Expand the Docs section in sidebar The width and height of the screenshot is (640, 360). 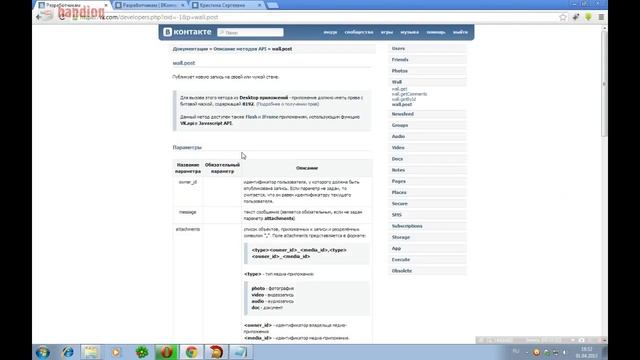point(427,159)
